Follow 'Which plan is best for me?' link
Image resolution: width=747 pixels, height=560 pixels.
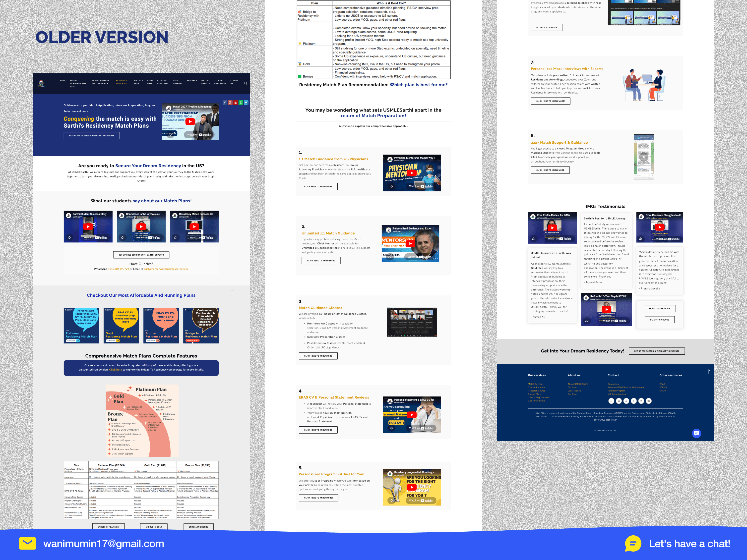[x=418, y=85]
